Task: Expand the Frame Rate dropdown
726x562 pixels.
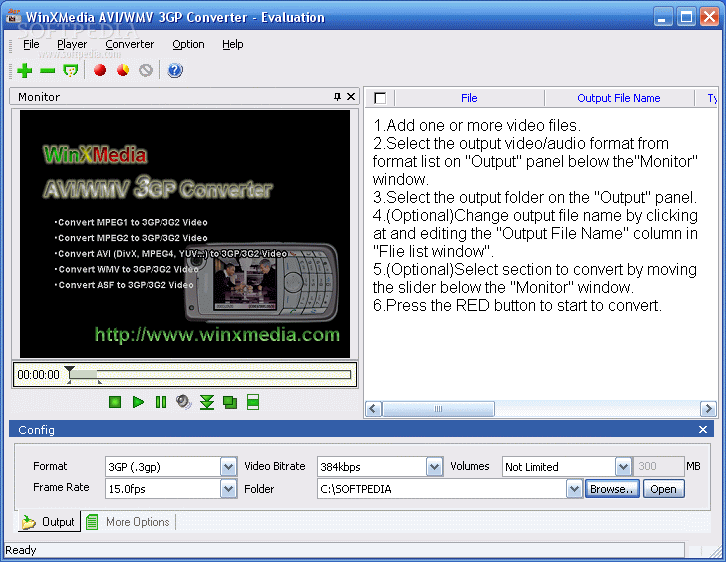Action: (x=228, y=489)
